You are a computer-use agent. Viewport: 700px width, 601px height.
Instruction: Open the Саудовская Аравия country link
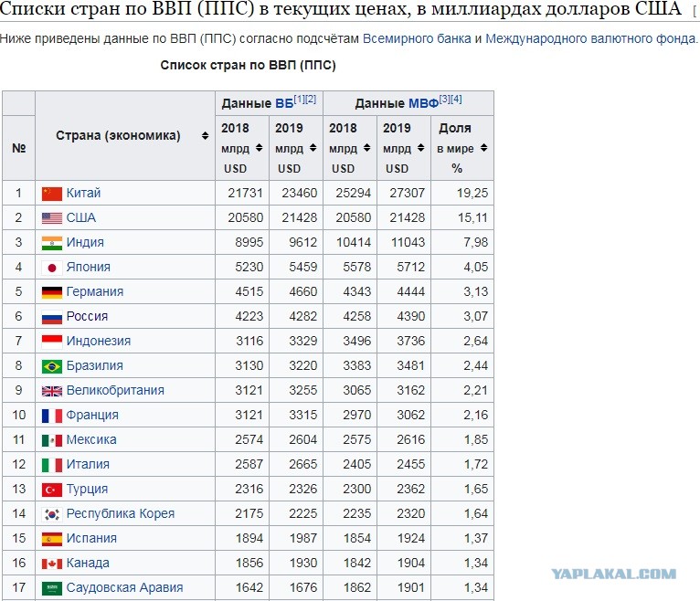pos(124,588)
